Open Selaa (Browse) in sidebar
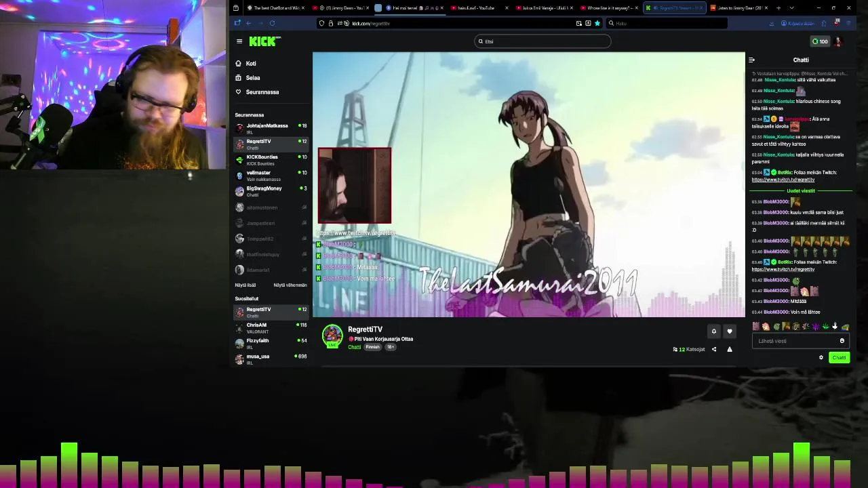This screenshot has width=868, height=488. point(248,77)
